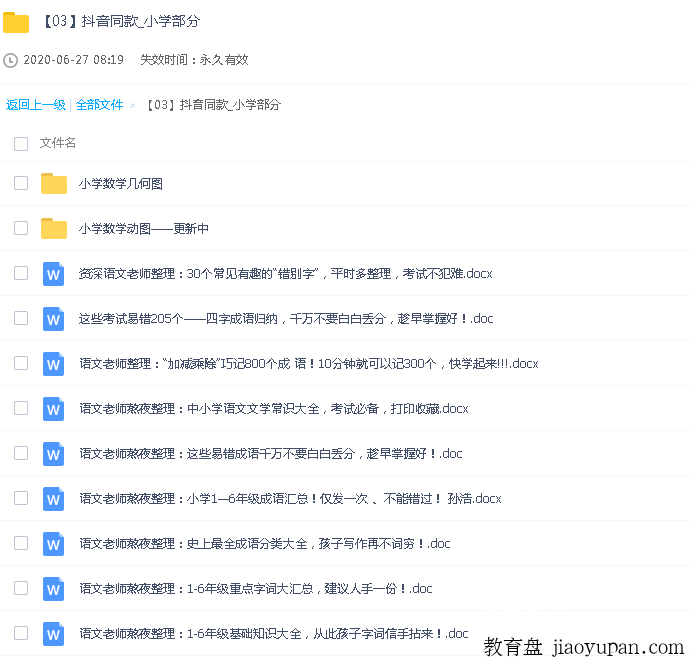The width and height of the screenshot is (690, 662).
Task: Toggle the select-all checkbox next to 文件名
Action: (21, 143)
